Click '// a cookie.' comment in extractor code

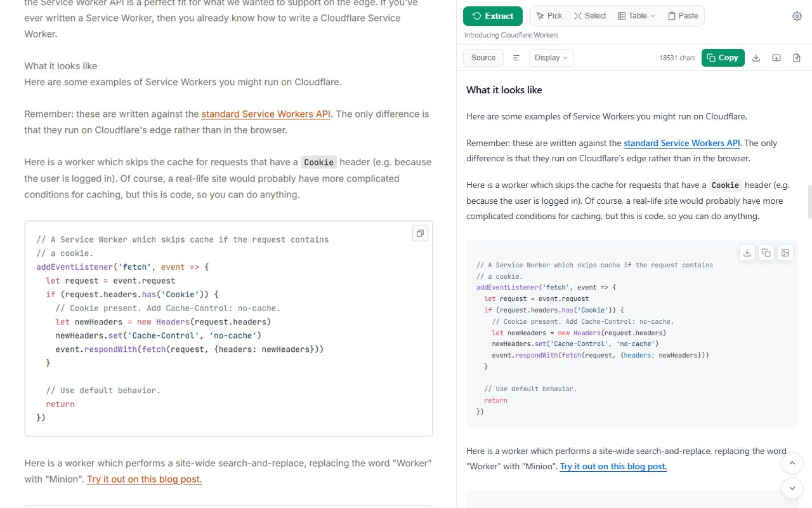(x=500, y=277)
